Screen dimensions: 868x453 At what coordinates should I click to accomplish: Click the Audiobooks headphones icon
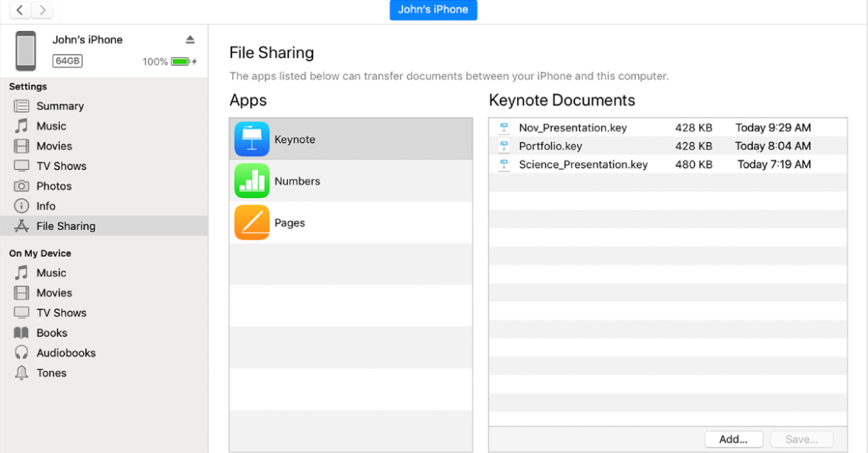(x=22, y=352)
